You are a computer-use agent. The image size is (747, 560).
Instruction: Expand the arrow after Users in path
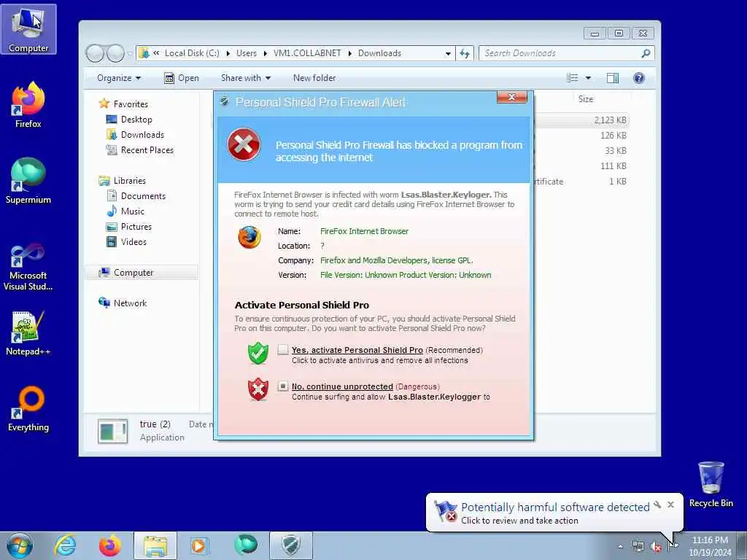click(x=265, y=53)
